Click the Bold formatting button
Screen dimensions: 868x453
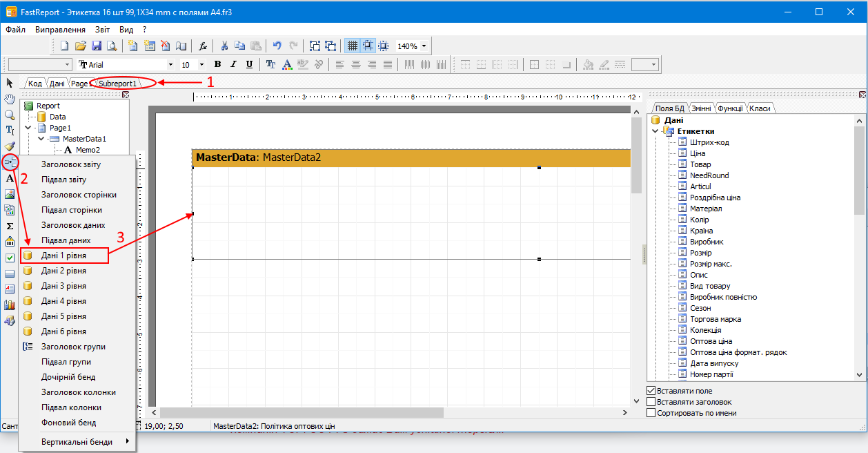(x=217, y=64)
